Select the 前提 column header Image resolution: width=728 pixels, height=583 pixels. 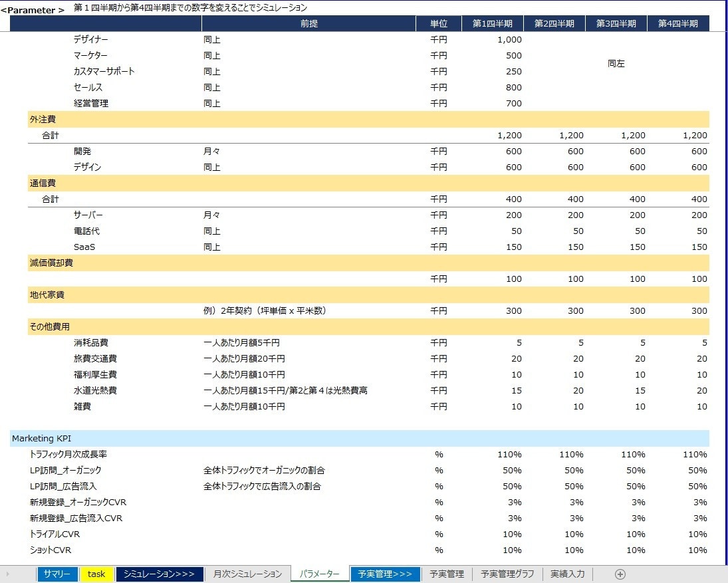(308, 24)
